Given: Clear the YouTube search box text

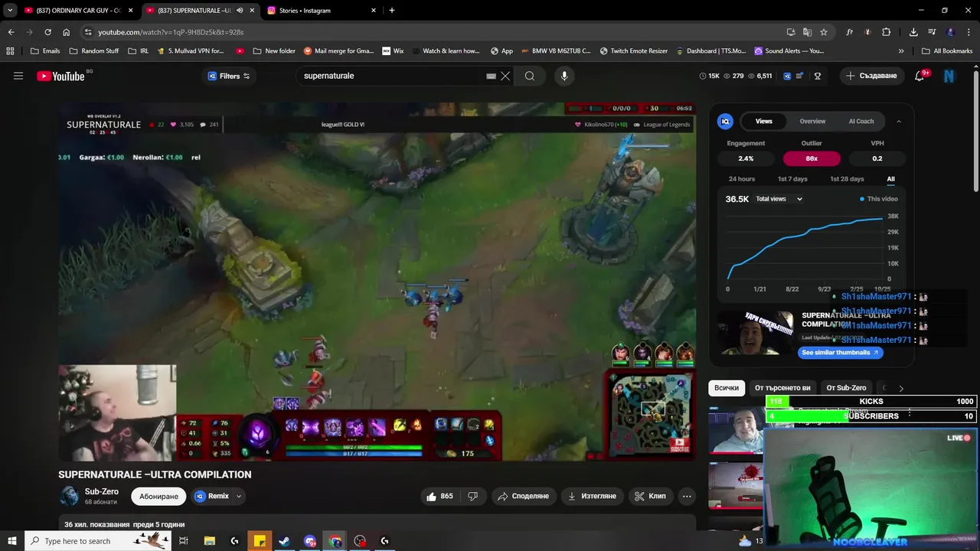Looking at the screenshot, I should coord(505,76).
